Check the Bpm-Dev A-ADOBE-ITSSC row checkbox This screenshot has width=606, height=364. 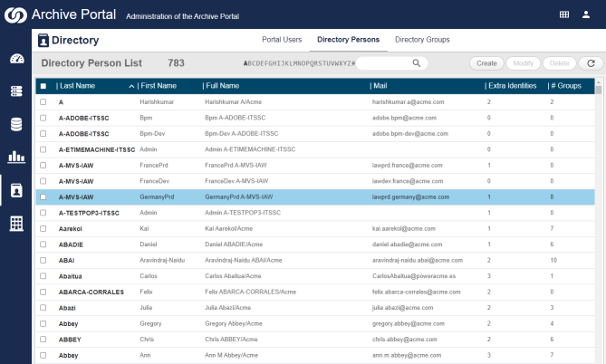click(x=43, y=134)
